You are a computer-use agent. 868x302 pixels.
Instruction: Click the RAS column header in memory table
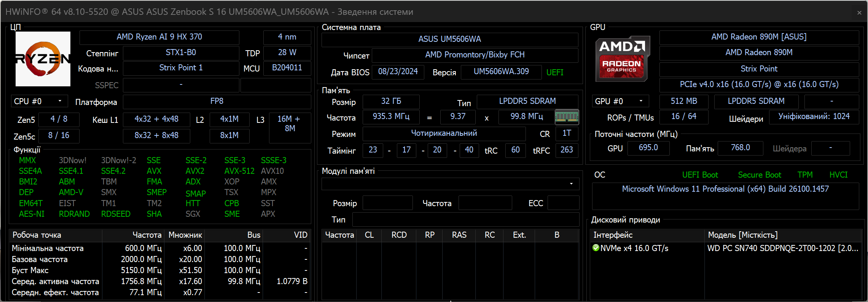click(459, 235)
